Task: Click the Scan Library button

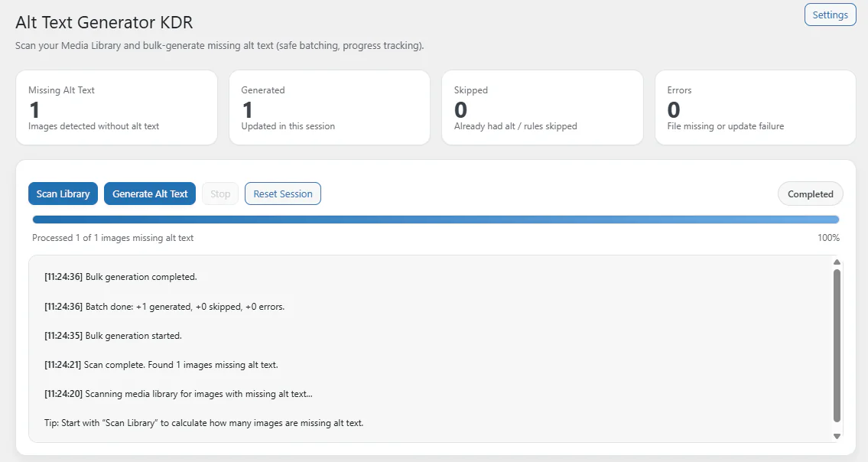Action: tap(63, 194)
